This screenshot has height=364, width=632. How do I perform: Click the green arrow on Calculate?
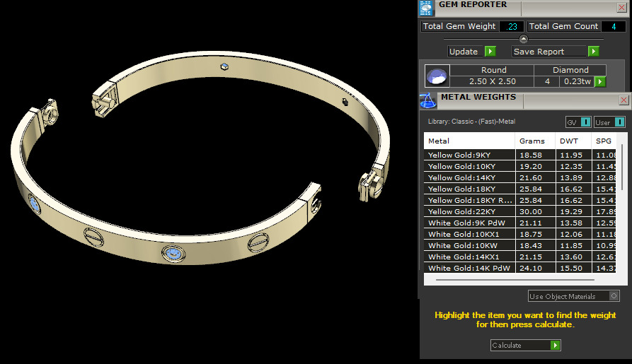point(555,345)
